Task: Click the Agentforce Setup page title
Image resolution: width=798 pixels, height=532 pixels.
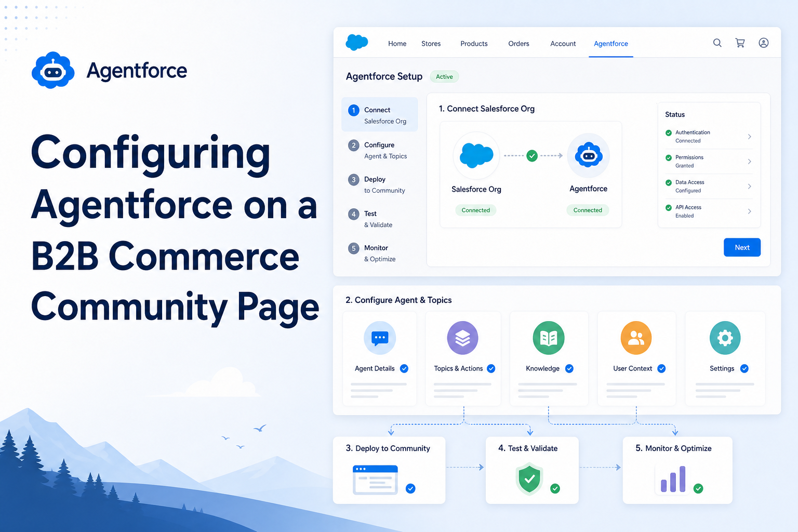Action: click(384, 76)
